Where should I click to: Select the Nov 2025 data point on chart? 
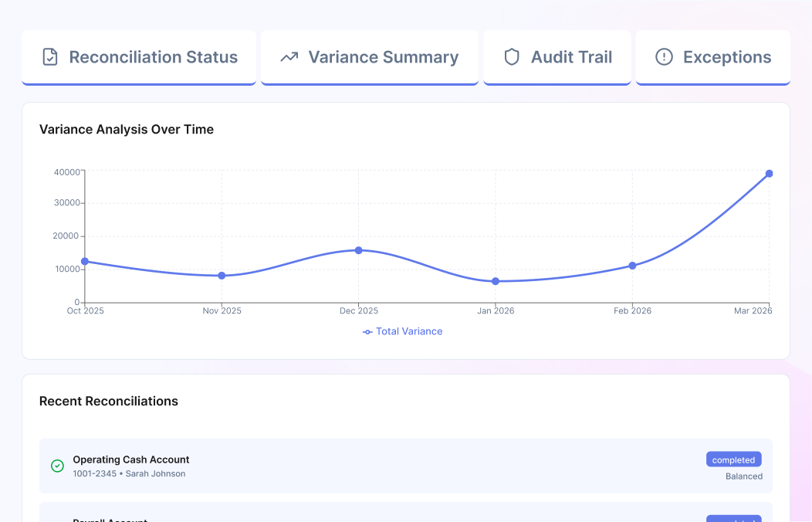coord(222,276)
